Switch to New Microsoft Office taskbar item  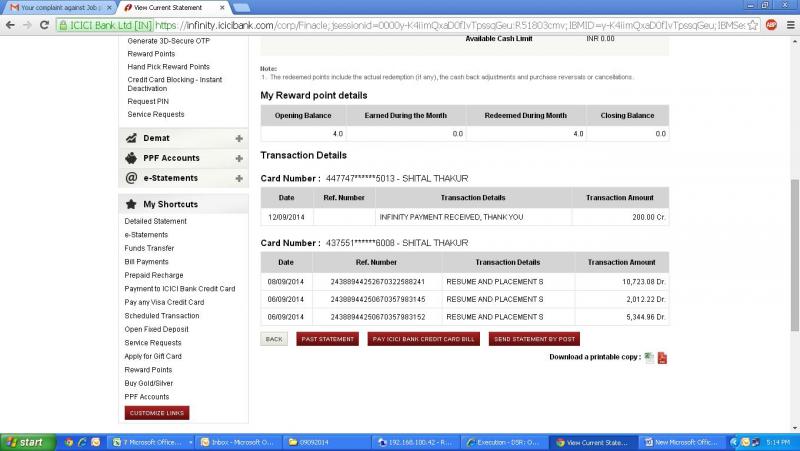tap(681, 442)
